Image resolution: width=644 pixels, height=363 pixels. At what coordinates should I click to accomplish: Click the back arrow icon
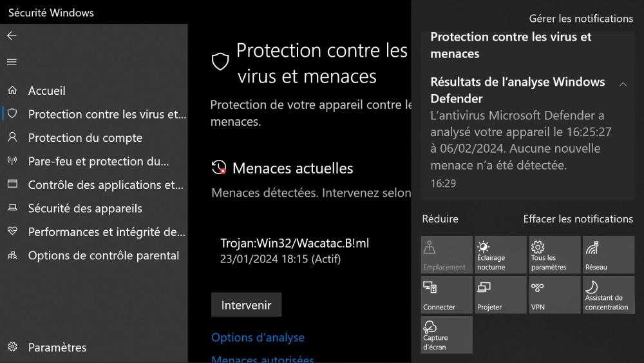12,36
